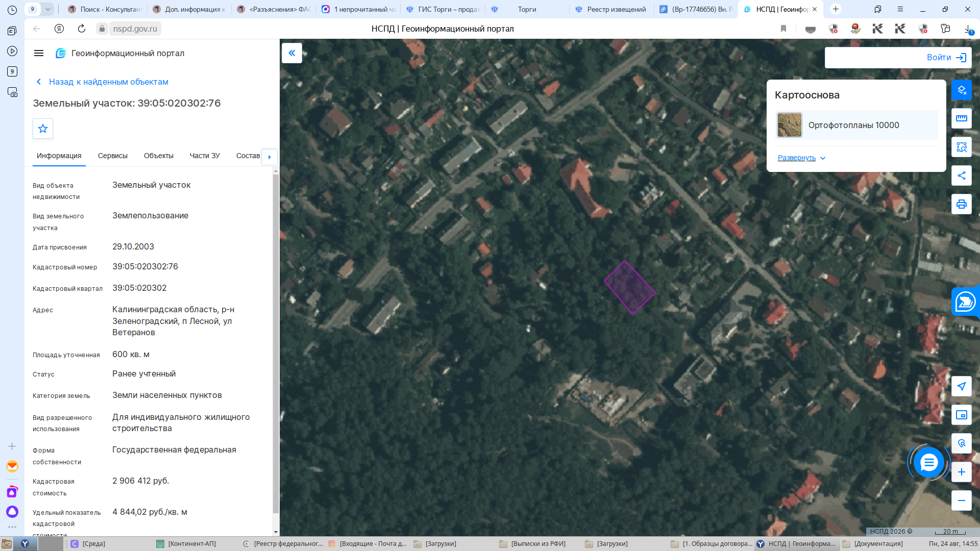This screenshot has width=980, height=551.
Task: Click the Войти login button
Action: [947, 58]
